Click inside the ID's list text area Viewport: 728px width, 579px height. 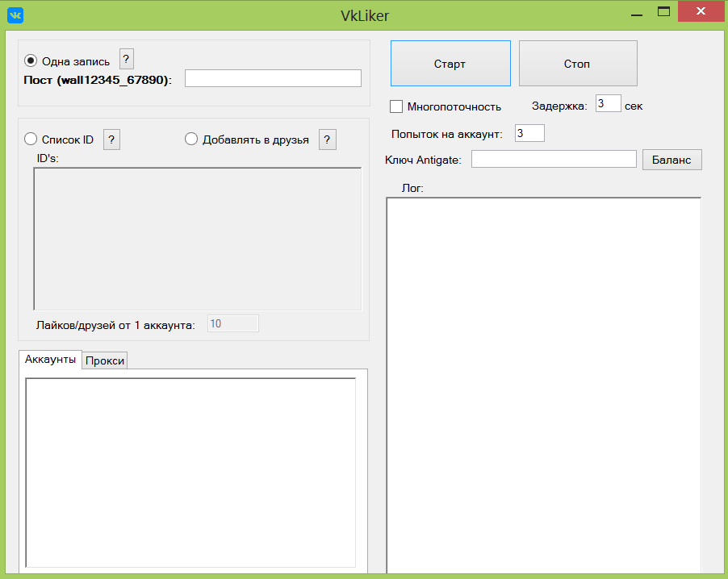tap(197, 239)
